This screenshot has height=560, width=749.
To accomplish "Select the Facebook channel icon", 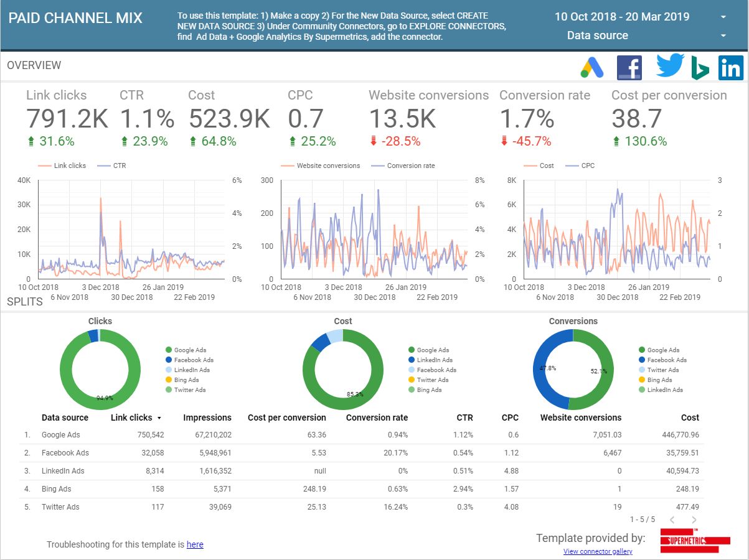I will [629, 67].
